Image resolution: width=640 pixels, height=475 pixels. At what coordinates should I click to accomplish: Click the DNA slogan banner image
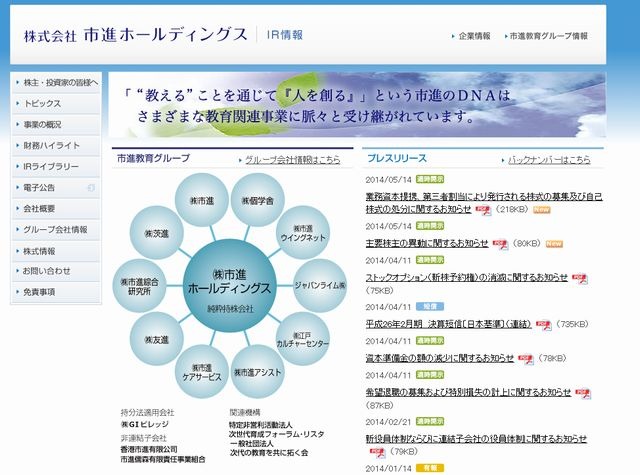(357, 105)
